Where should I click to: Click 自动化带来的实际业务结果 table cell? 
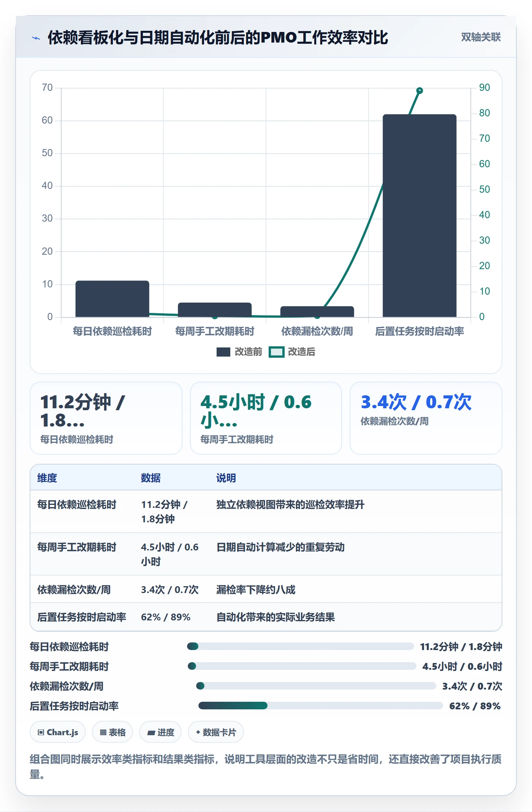coord(275,617)
